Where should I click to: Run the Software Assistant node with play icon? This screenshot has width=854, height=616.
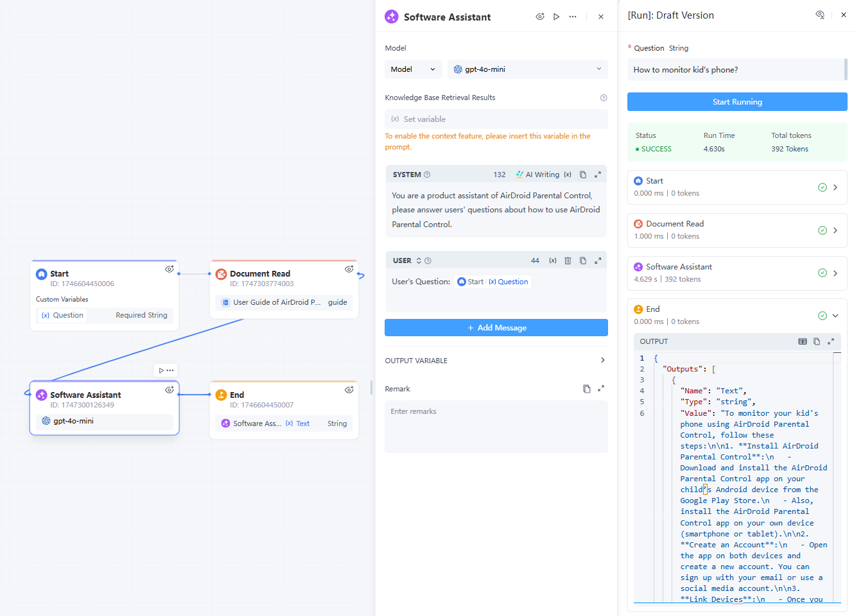coord(557,17)
